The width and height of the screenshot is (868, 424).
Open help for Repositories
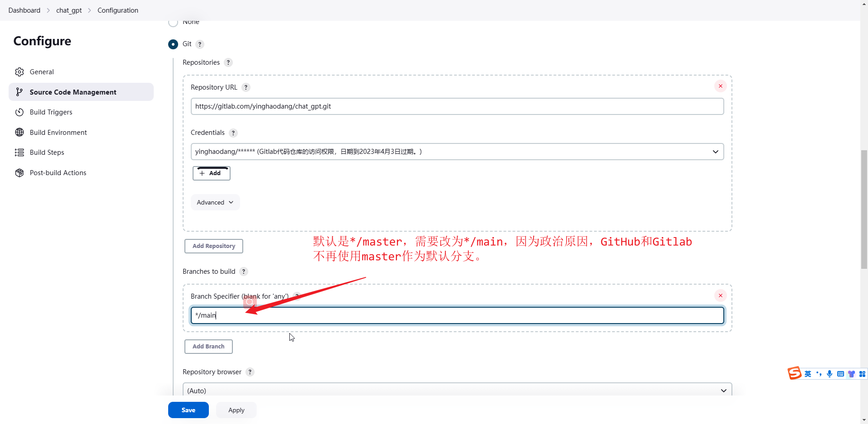(228, 62)
